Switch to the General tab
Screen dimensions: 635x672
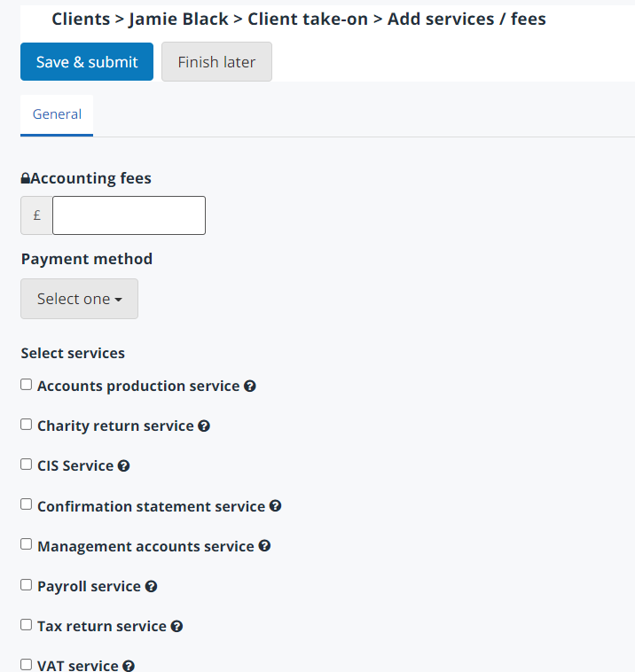[x=57, y=114]
